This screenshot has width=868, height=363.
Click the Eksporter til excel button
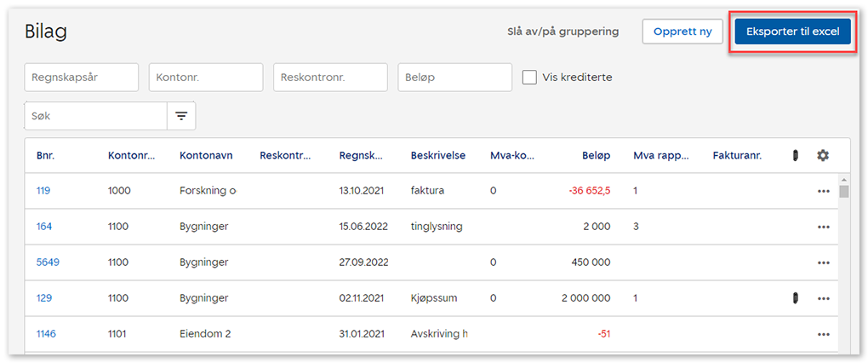pyautogui.click(x=792, y=32)
